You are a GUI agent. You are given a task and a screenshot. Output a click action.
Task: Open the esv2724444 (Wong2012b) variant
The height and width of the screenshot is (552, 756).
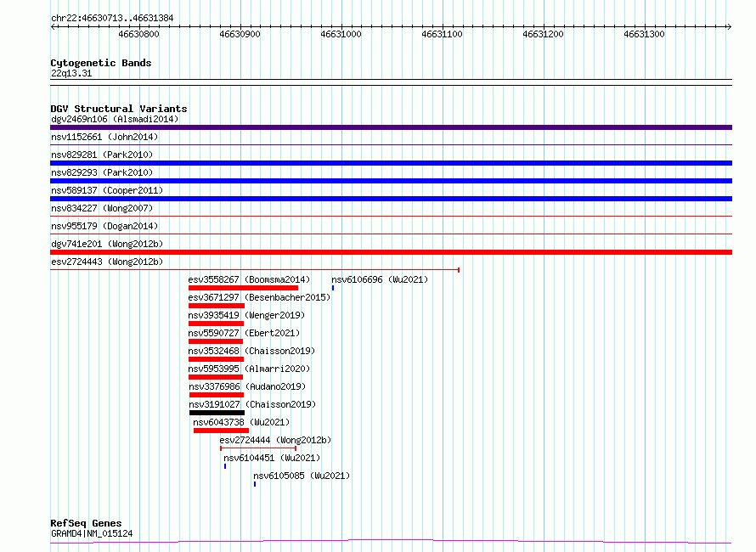pyautogui.click(x=275, y=440)
